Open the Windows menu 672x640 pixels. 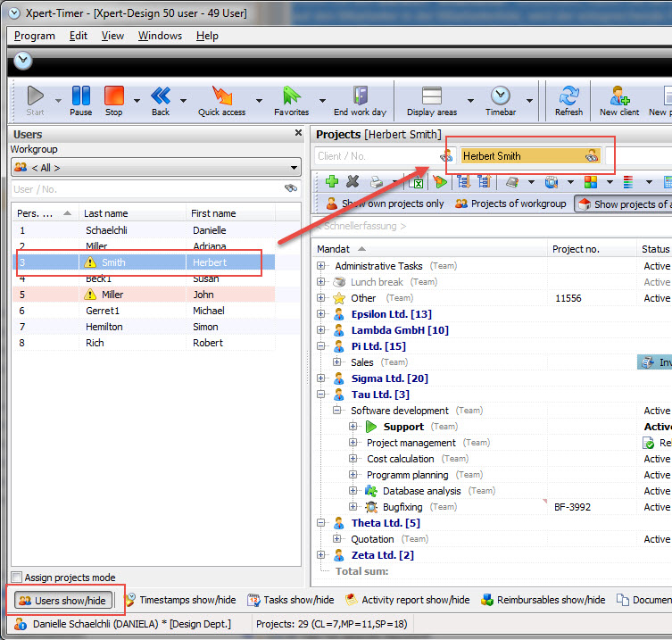coord(160,36)
